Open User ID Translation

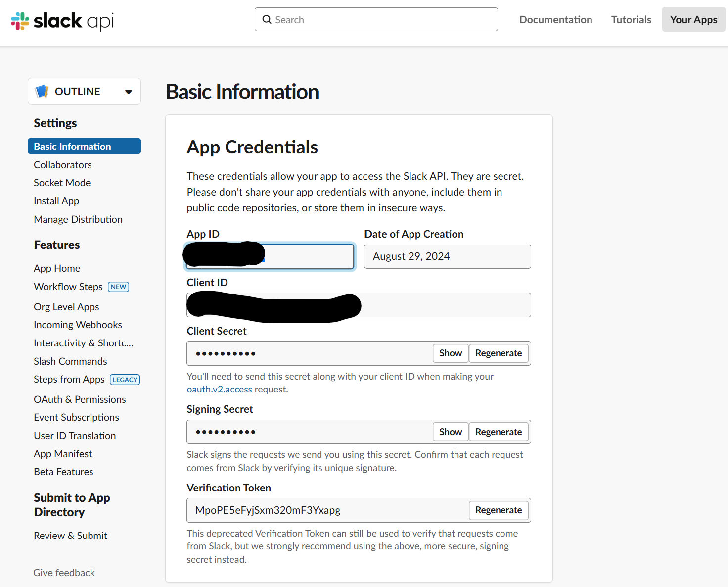(x=75, y=436)
